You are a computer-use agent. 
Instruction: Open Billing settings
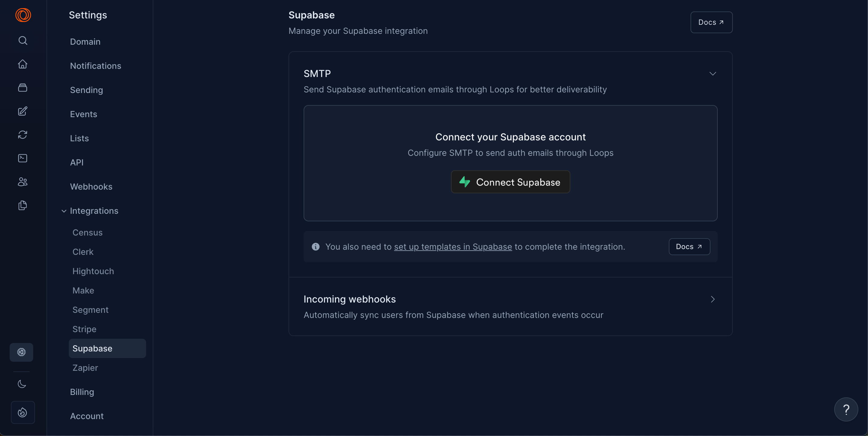pyautogui.click(x=81, y=392)
